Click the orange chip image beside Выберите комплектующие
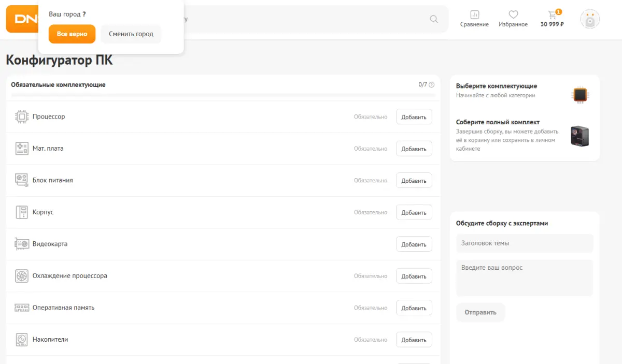The image size is (622, 364). [580, 95]
